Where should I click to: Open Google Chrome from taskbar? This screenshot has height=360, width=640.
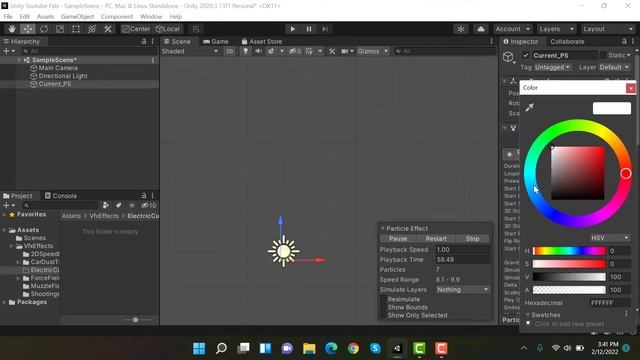(353, 349)
